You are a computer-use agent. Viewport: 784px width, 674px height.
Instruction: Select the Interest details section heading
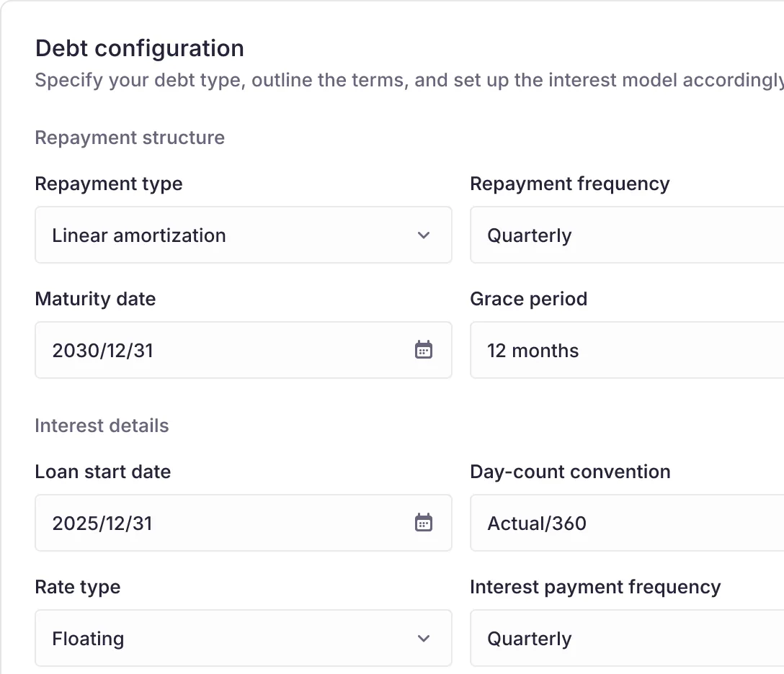coord(102,426)
